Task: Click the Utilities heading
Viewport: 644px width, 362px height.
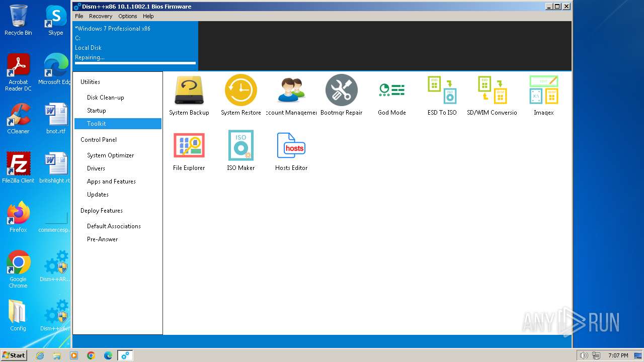Action: point(90,82)
